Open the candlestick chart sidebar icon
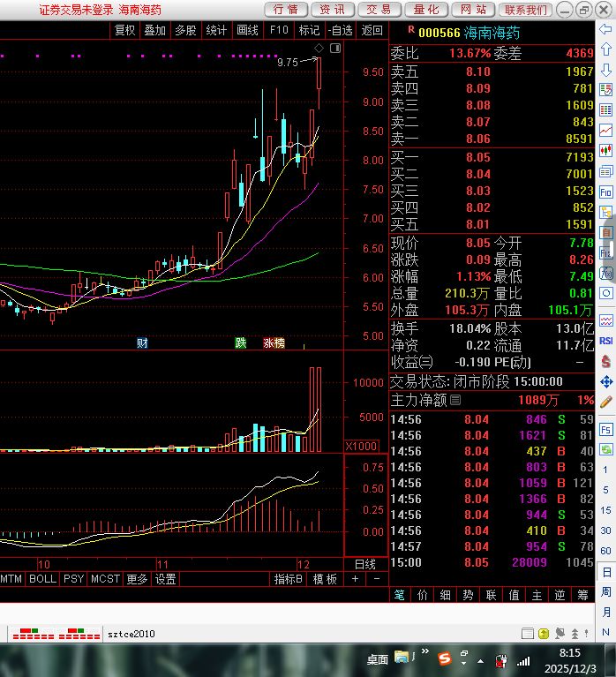Viewport: 616px width, 677px height. pyautogui.click(x=605, y=150)
